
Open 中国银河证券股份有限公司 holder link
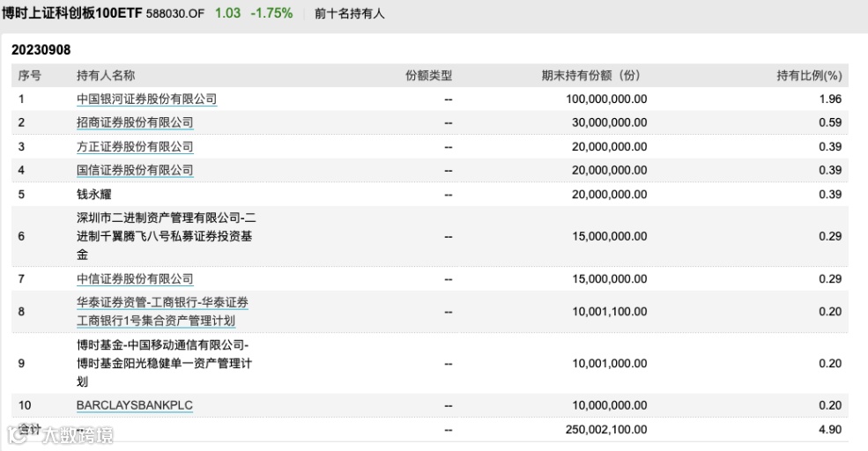pyautogui.click(x=146, y=99)
